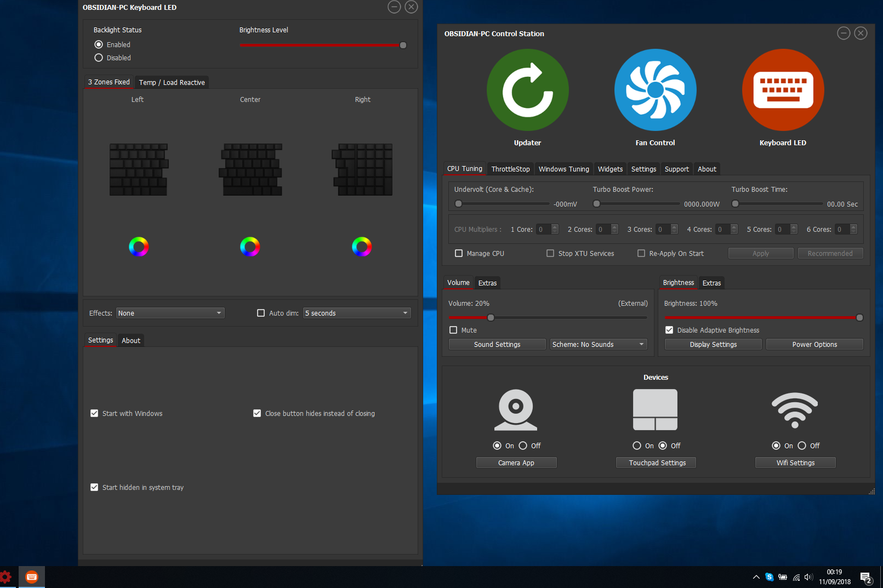Image resolution: width=883 pixels, height=588 pixels.
Task: Click the Wifi device icon
Action: click(795, 410)
